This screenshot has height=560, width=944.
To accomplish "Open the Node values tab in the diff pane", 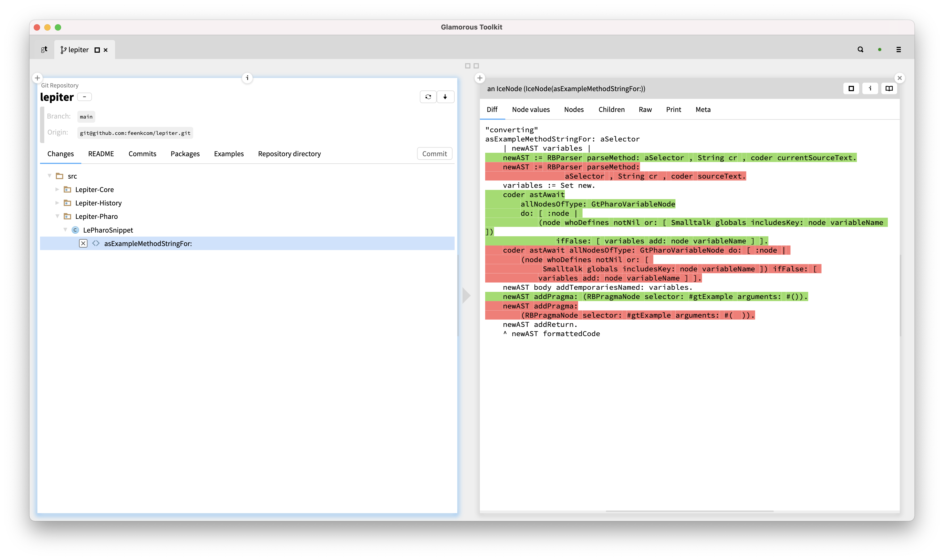I will click(x=531, y=109).
